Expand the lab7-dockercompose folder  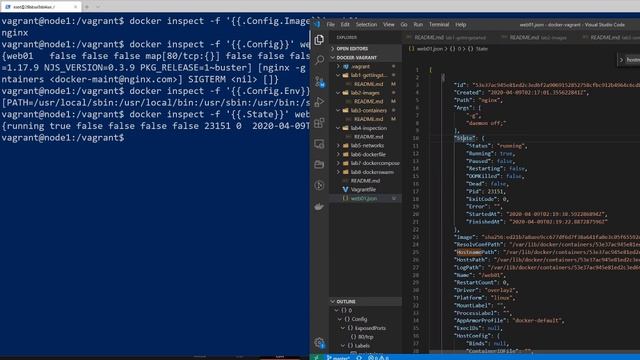click(365, 163)
